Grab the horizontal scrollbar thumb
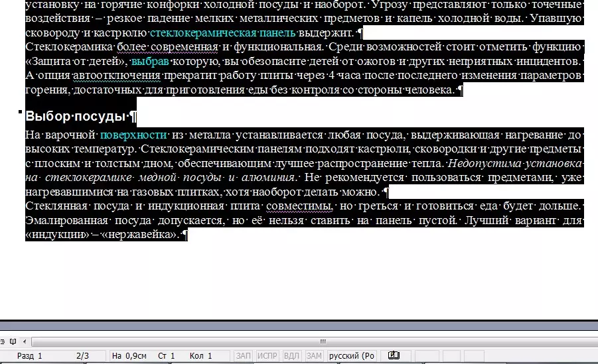Screen dimensions: 598x364 click(x=323, y=341)
